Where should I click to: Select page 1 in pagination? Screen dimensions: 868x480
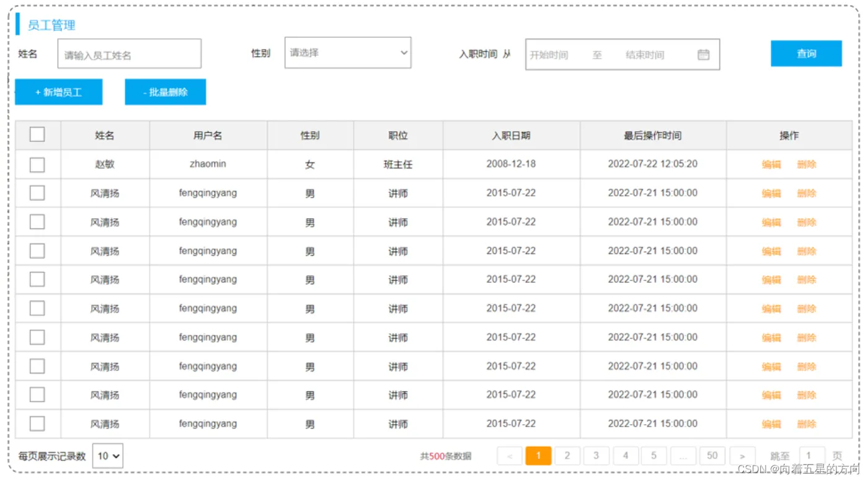(538, 456)
